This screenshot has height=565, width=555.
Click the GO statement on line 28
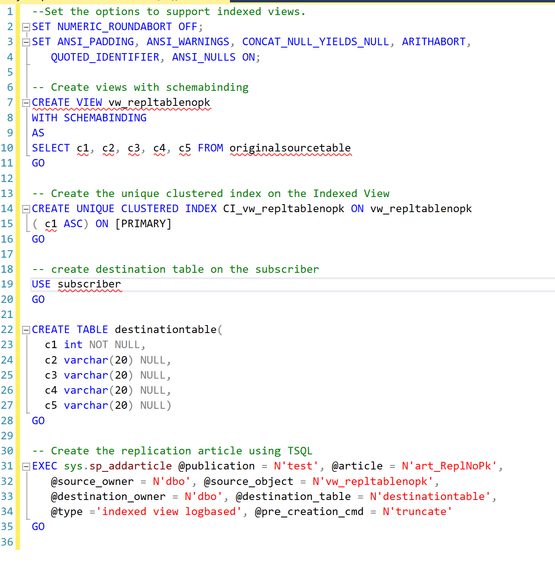pyautogui.click(x=38, y=421)
